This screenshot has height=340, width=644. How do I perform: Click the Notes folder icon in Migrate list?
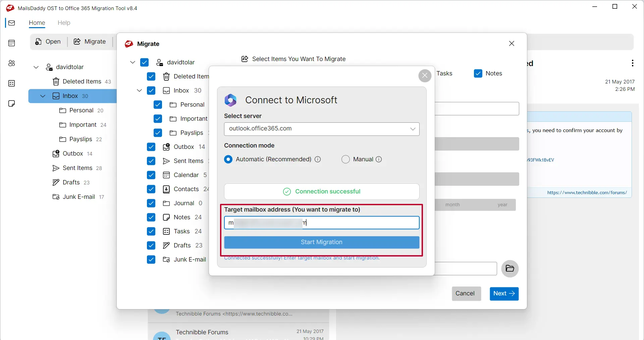pos(166,217)
